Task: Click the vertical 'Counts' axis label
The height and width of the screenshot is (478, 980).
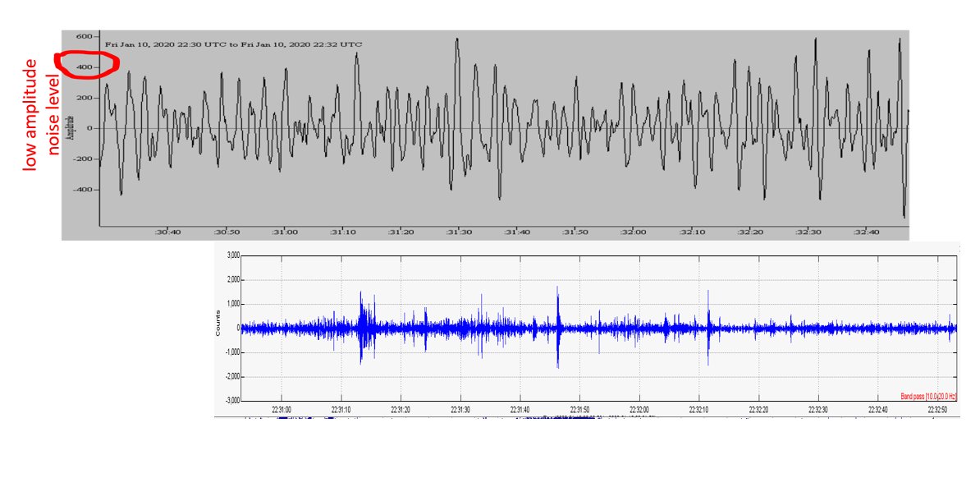Action: point(218,323)
